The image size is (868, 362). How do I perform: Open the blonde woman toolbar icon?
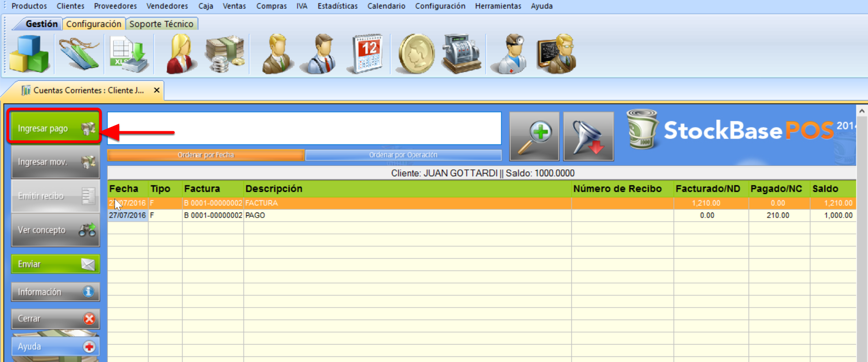coord(181,54)
